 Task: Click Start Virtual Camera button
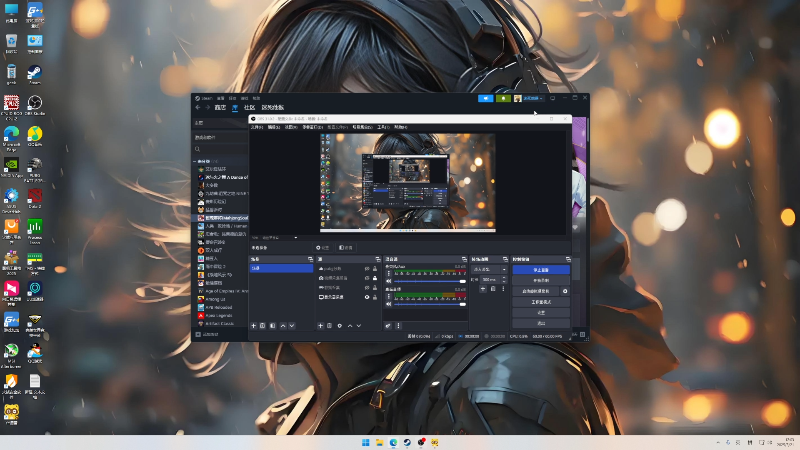tap(536, 291)
